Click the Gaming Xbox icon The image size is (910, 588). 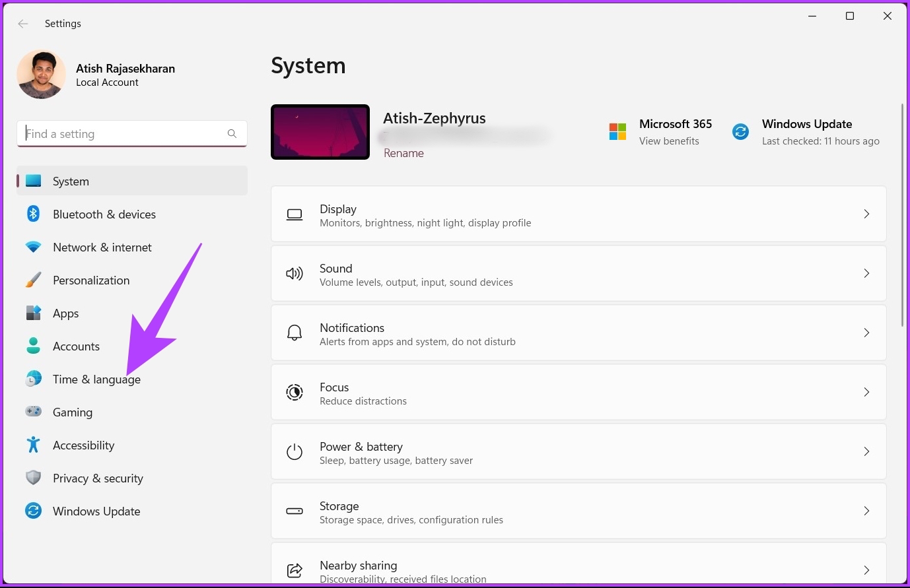33,412
